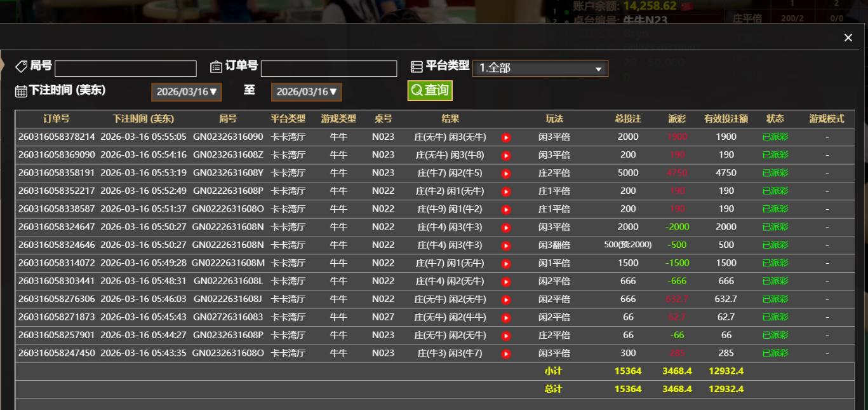This screenshot has height=410, width=868.
Task: Play replay for order 260316058247450
Action: (506, 354)
